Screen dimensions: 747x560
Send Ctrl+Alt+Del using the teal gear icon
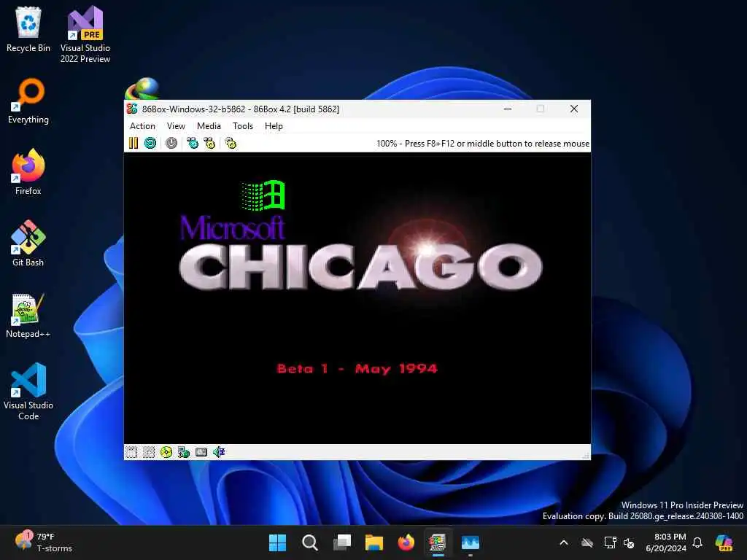click(193, 143)
